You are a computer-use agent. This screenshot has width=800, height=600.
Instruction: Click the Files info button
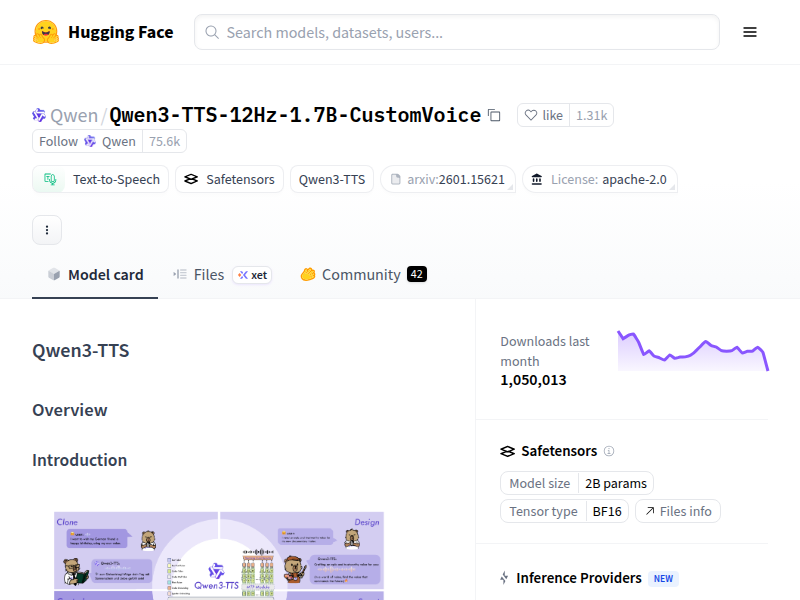678,511
